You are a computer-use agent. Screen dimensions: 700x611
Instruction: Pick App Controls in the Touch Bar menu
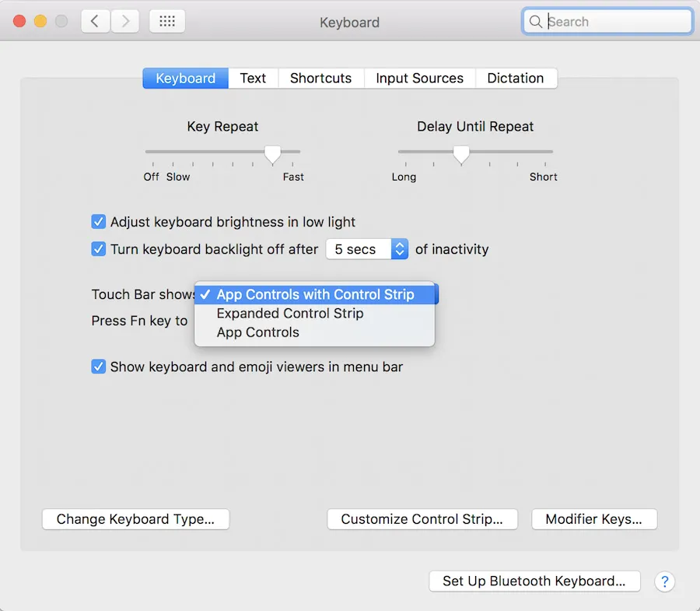314,332
